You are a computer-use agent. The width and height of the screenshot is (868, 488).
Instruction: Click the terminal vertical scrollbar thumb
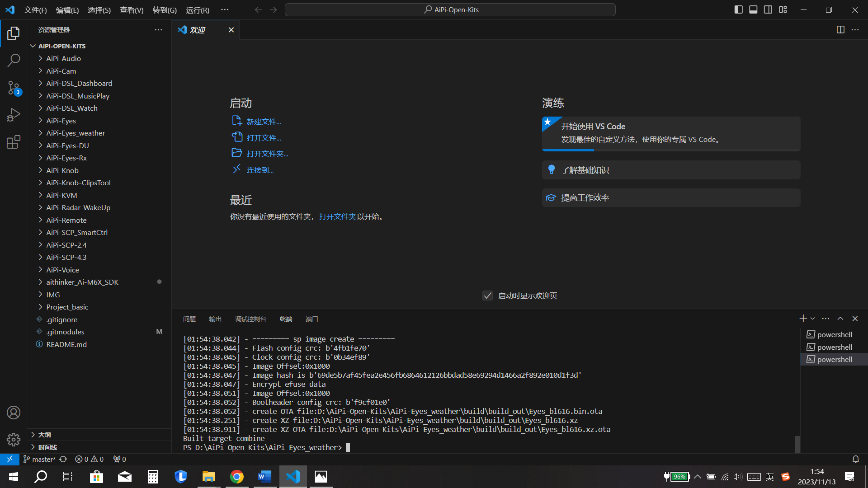(x=797, y=444)
